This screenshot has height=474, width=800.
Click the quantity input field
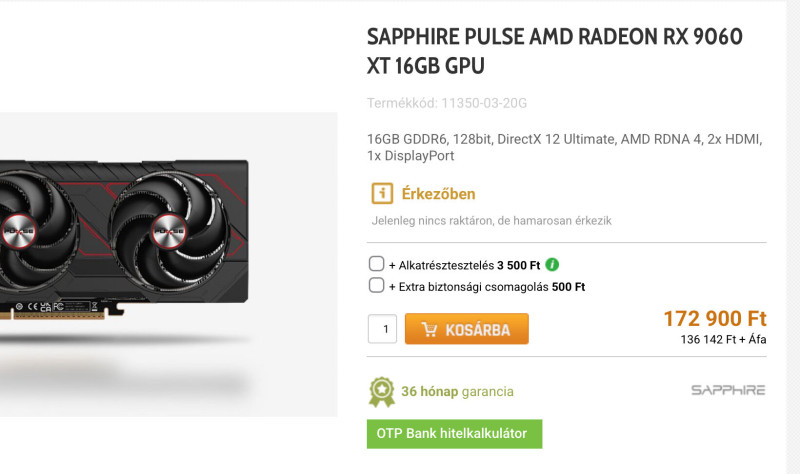(383, 329)
